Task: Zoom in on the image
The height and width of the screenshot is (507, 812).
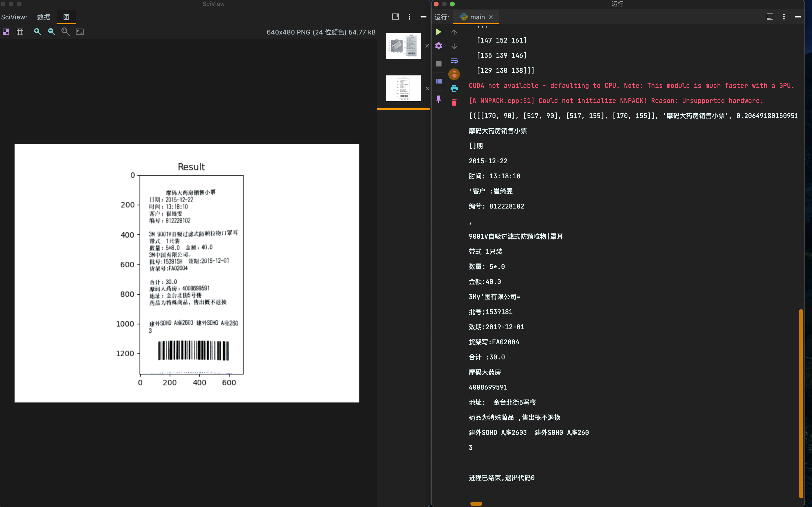Action: (x=37, y=32)
